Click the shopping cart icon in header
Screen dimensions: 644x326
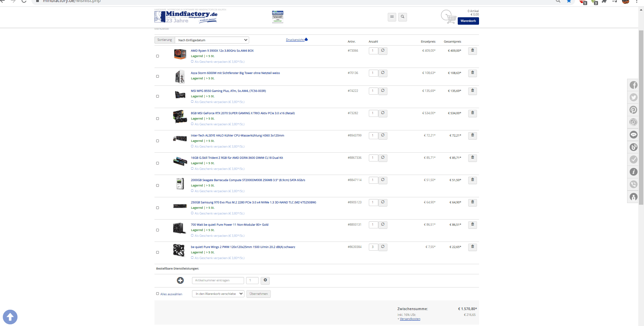pyautogui.click(x=449, y=17)
